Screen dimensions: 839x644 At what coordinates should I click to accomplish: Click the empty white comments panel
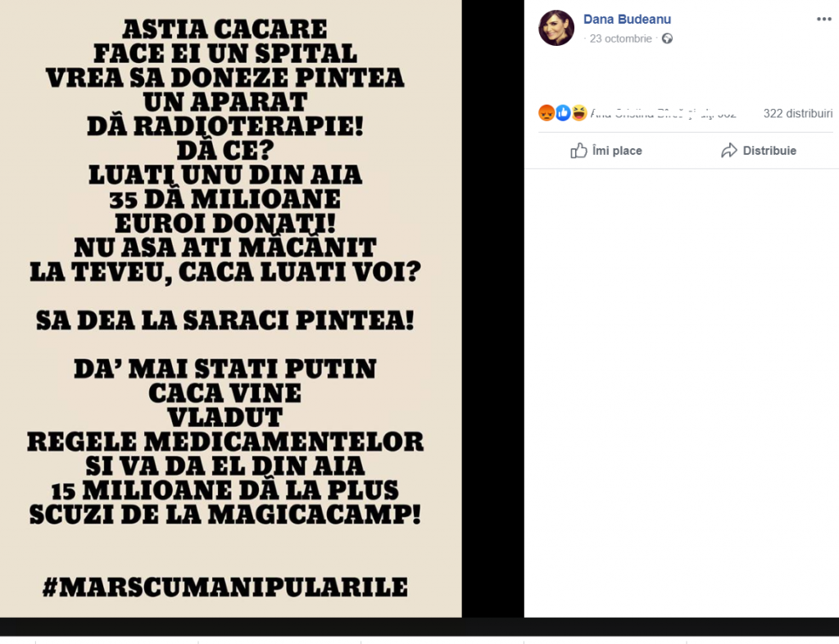coord(681,393)
